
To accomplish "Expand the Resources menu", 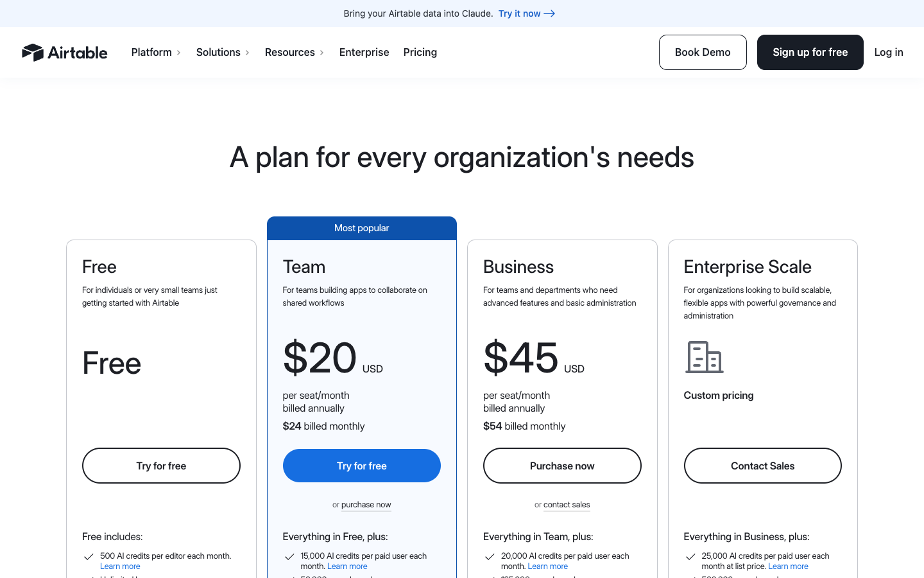I will 295,52.
